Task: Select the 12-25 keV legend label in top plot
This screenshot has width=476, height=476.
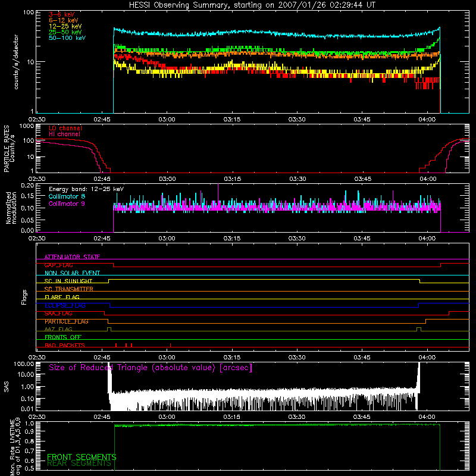Action: (x=65, y=26)
